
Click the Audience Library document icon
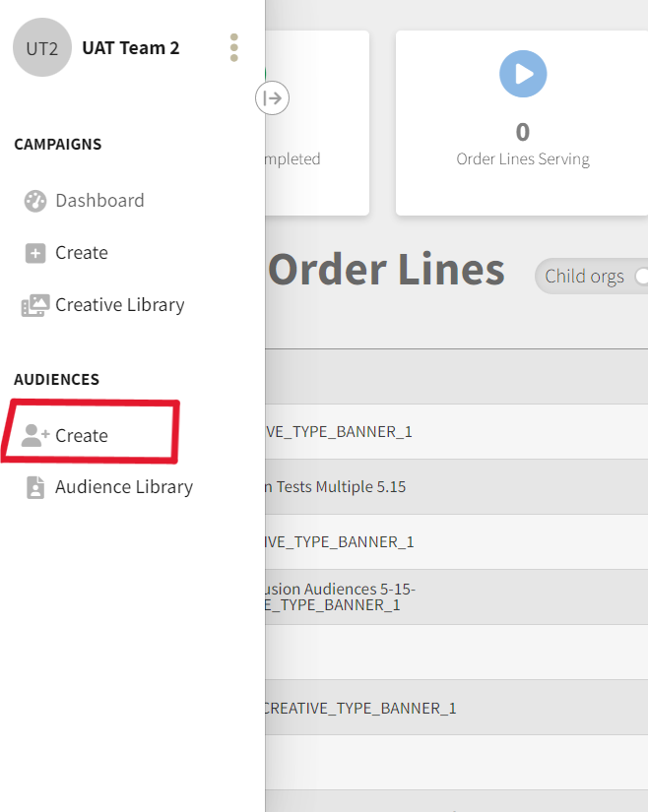click(x=35, y=487)
